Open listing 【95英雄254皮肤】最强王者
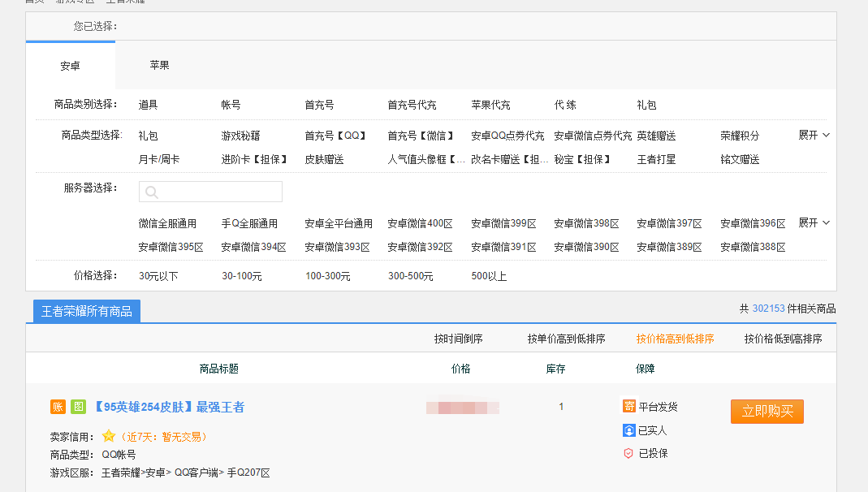This screenshot has height=492, width=868. 169,408
